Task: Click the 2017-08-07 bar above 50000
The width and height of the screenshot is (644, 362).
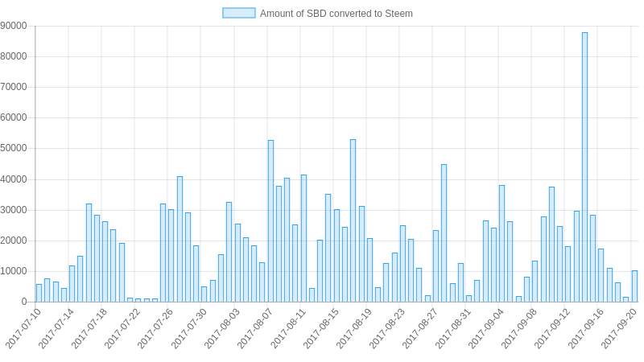Action: click(270, 220)
